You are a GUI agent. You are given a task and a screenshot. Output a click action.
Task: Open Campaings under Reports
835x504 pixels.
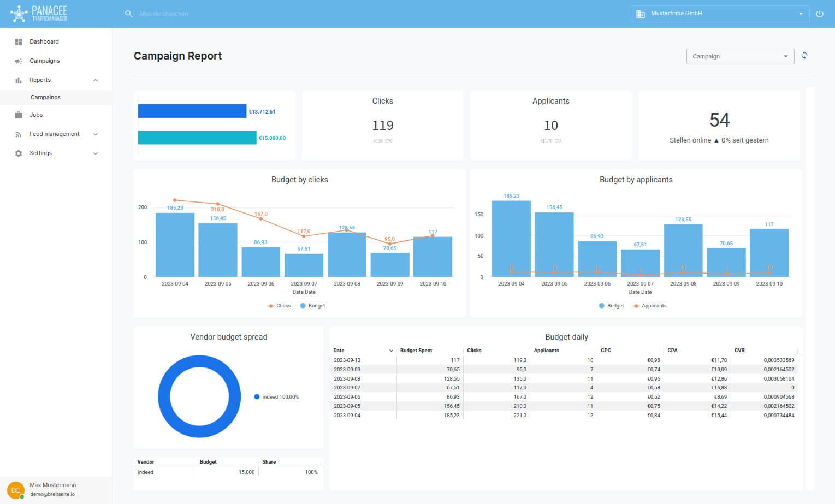[45, 98]
